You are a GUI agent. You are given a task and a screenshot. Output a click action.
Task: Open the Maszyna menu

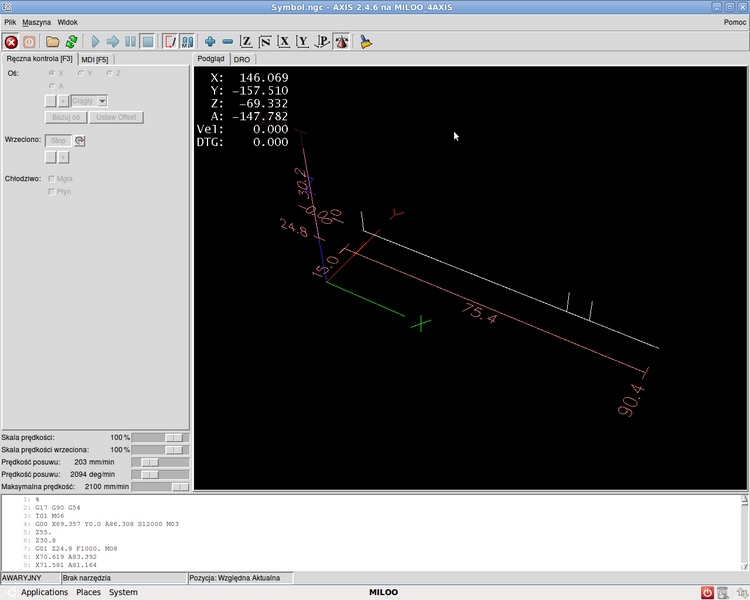36,22
